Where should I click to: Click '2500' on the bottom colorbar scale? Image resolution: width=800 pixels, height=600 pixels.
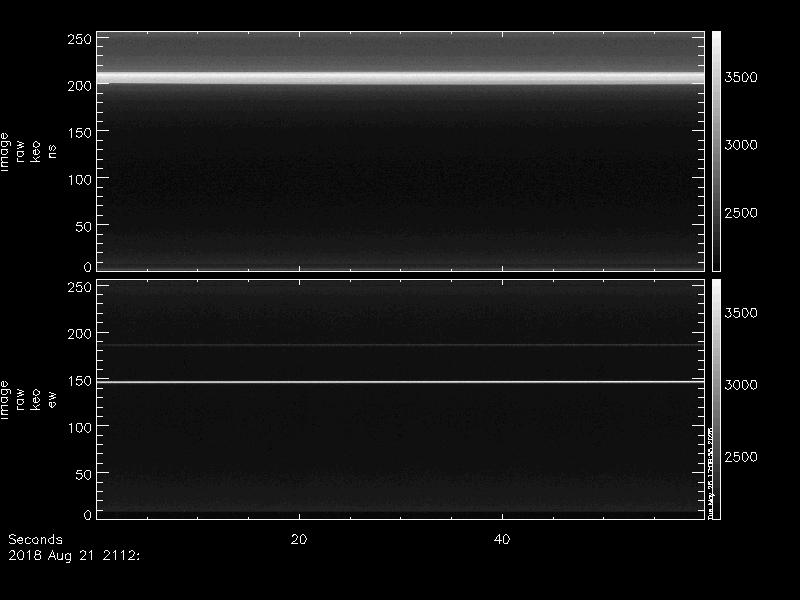(741, 457)
